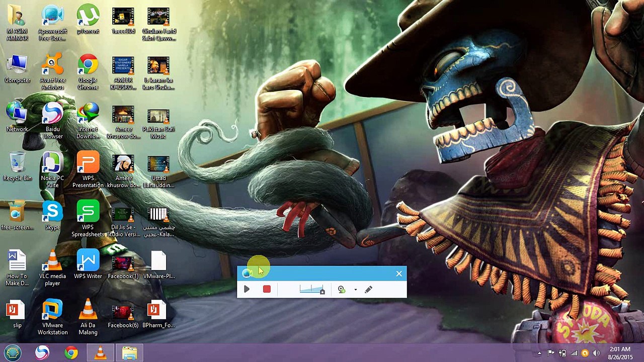Open the Recycle Bin
Viewport: 644px width, 362px height.
17,167
